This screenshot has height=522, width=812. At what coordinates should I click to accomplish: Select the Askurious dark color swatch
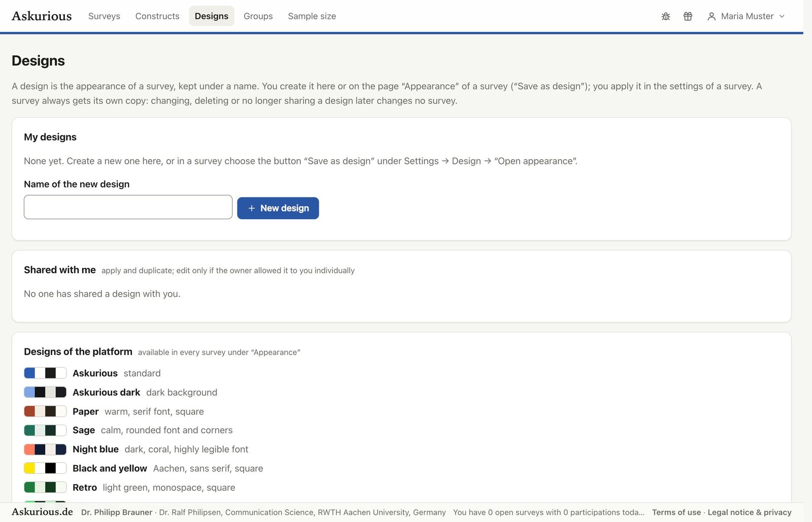coord(45,392)
